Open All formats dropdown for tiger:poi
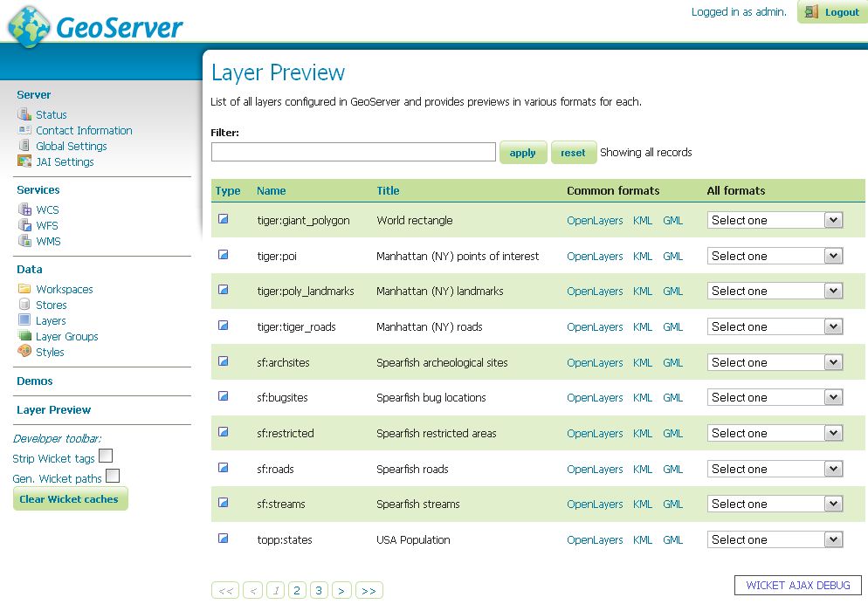Image resolution: width=868 pixels, height=604 pixels. pos(775,256)
